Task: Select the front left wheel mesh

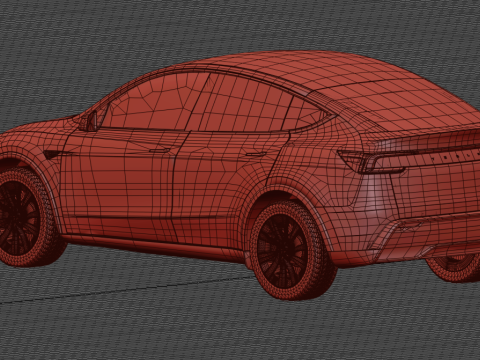Action: point(25,217)
